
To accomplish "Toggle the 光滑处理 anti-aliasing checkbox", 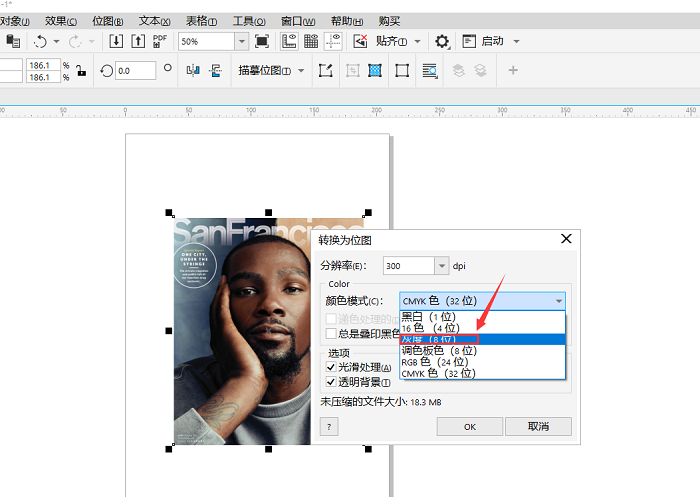I will pyautogui.click(x=331, y=367).
